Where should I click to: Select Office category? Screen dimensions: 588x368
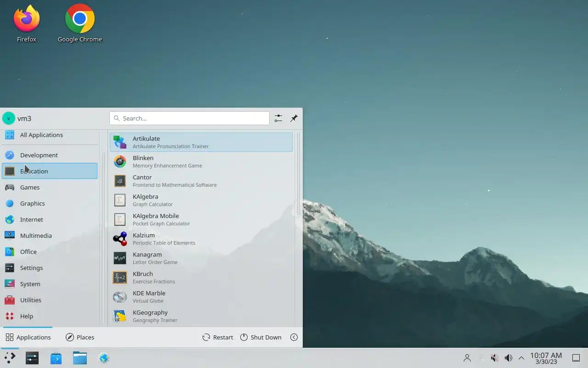(x=50, y=252)
